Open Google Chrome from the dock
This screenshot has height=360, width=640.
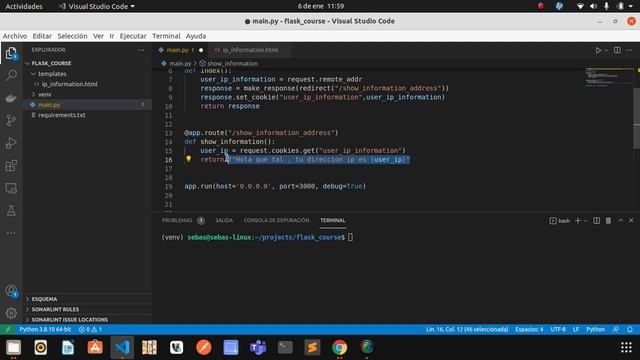point(339,348)
